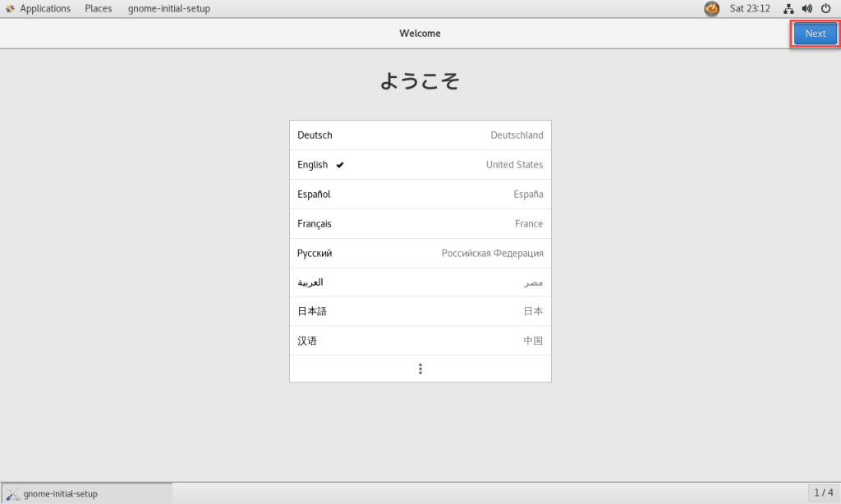Screen dimensions: 841x504
Task: Click workspace switcher 1 / 4
Action: point(824,493)
